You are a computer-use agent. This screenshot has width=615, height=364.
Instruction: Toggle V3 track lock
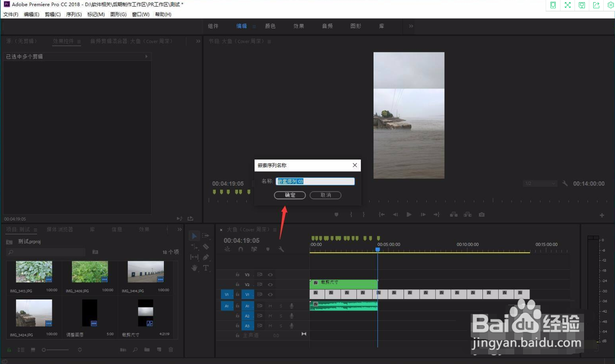pyautogui.click(x=238, y=275)
